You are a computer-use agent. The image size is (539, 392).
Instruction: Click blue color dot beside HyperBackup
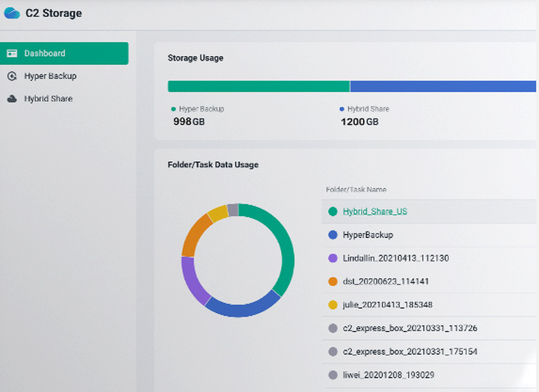[x=333, y=235]
